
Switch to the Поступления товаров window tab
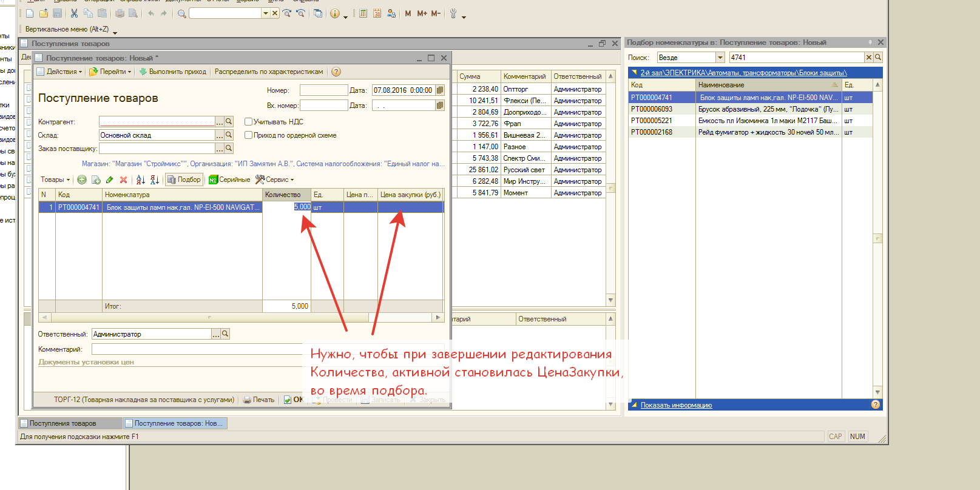pyautogui.click(x=63, y=423)
